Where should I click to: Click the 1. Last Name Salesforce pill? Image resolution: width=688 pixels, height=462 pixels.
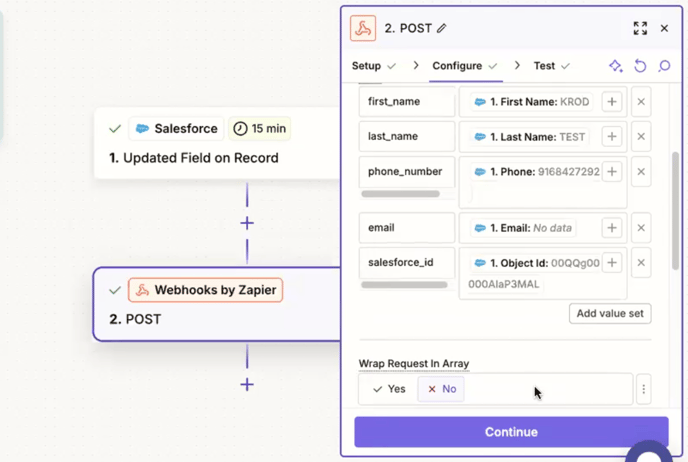click(x=530, y=137)
